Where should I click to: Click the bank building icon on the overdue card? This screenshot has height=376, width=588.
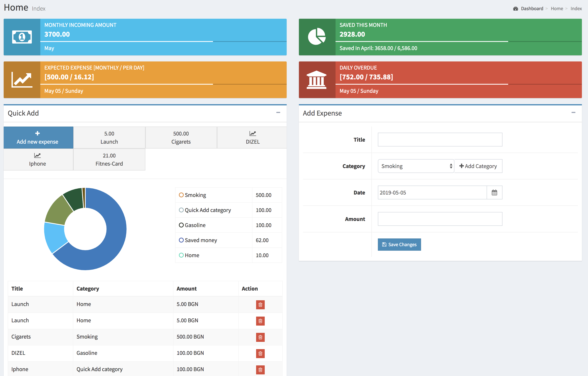(316, 80)
